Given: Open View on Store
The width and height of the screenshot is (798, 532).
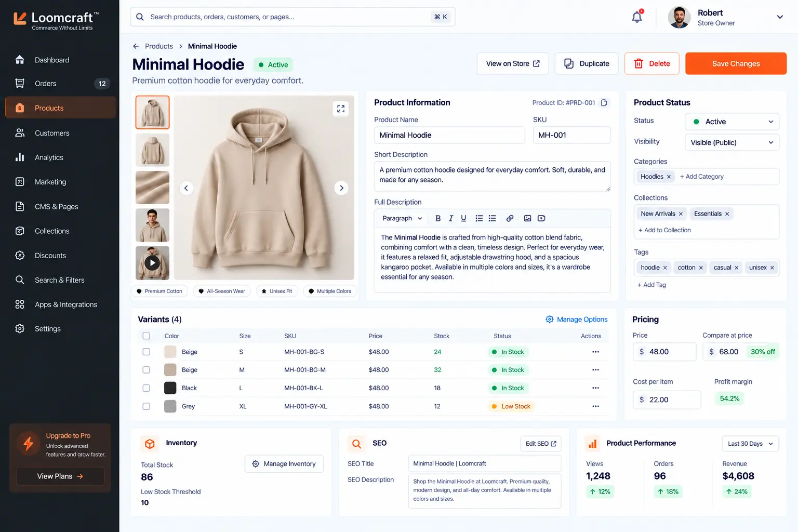Looking at the screenshot, I should point(513,63).
